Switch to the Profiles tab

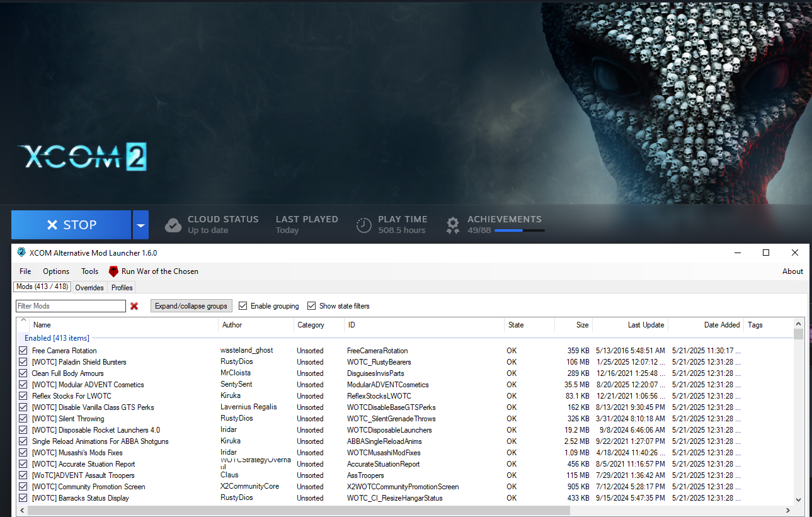coord(122,288)
